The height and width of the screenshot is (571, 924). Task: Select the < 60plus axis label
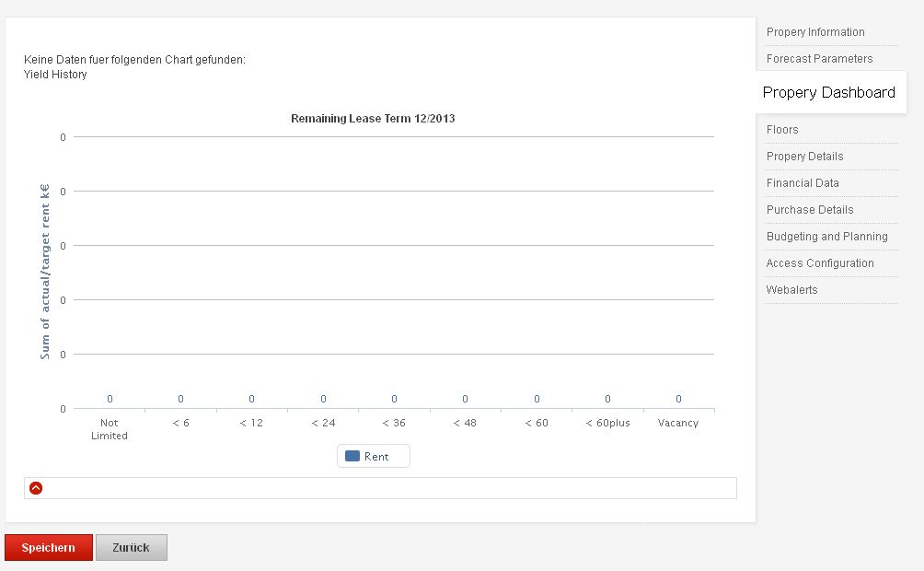[x=607, y=424]
